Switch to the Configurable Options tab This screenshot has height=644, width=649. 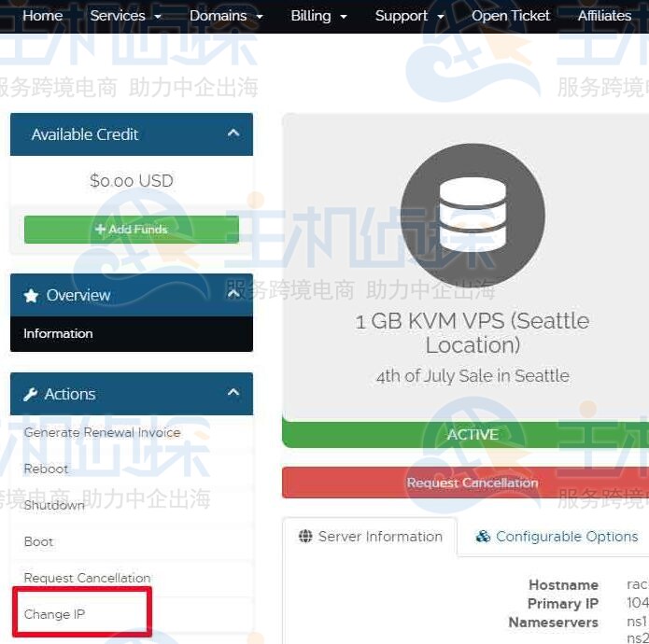point(557,537)
